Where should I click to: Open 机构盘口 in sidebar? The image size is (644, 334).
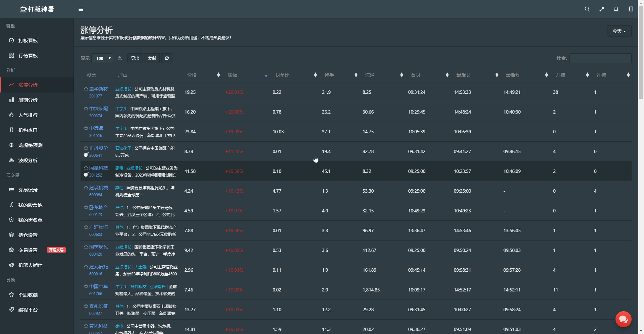37,130
